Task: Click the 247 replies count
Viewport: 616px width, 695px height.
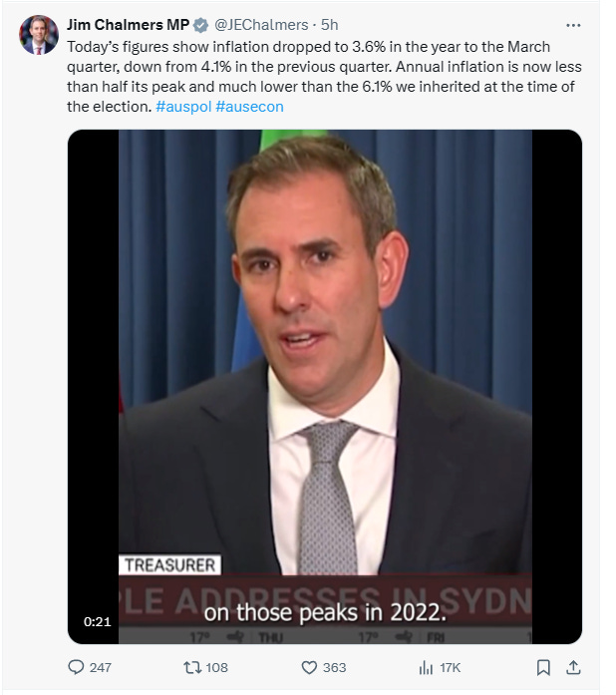Action: (x=100, y=667)
